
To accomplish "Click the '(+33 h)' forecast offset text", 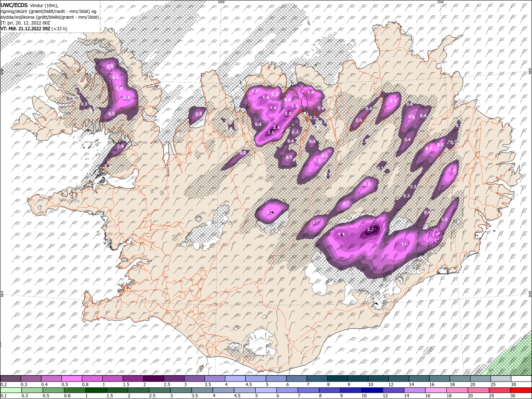I will click(60, 29).
